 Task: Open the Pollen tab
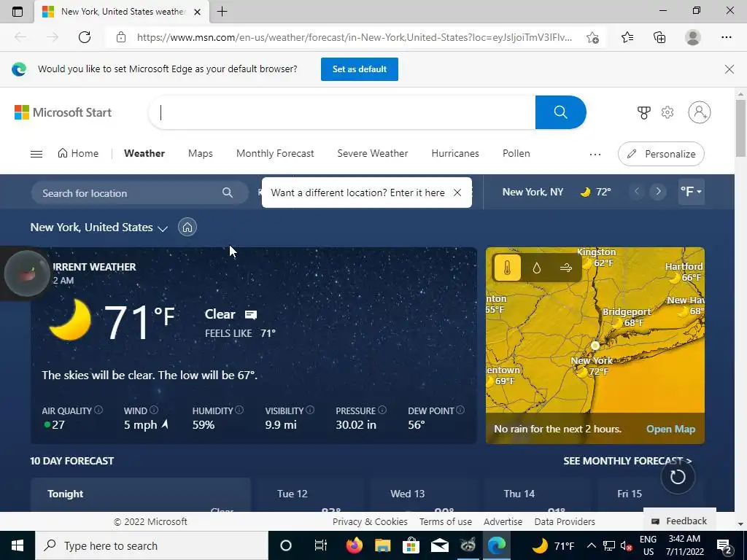[x=516, y=153]
